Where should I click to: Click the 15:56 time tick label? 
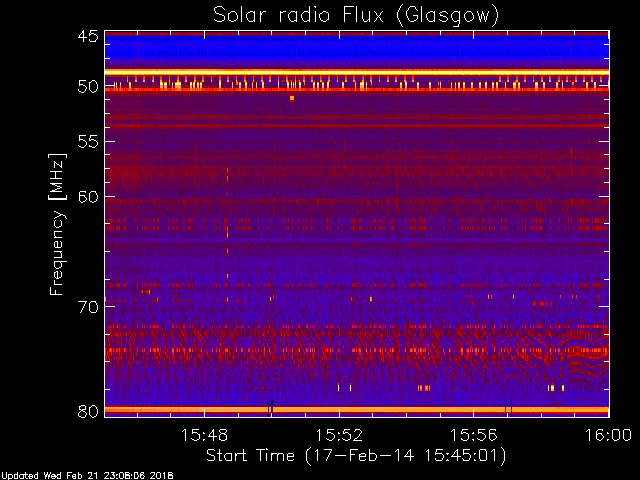[473, 435]
